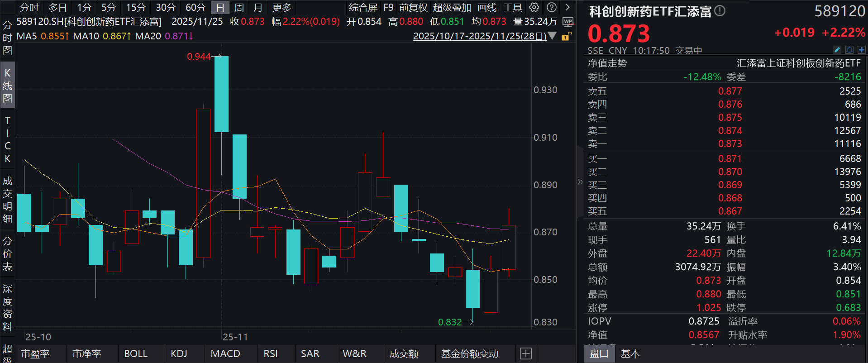Toggle the date range lock icon
The height and width of the screenshot is (363, 868).
[566, 36]
